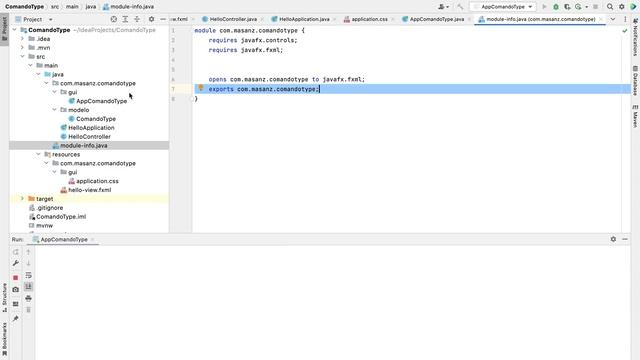Screen dimensions: 640x360
Task: Click Rerun icon in Run panel
Action: click(16, 252)
